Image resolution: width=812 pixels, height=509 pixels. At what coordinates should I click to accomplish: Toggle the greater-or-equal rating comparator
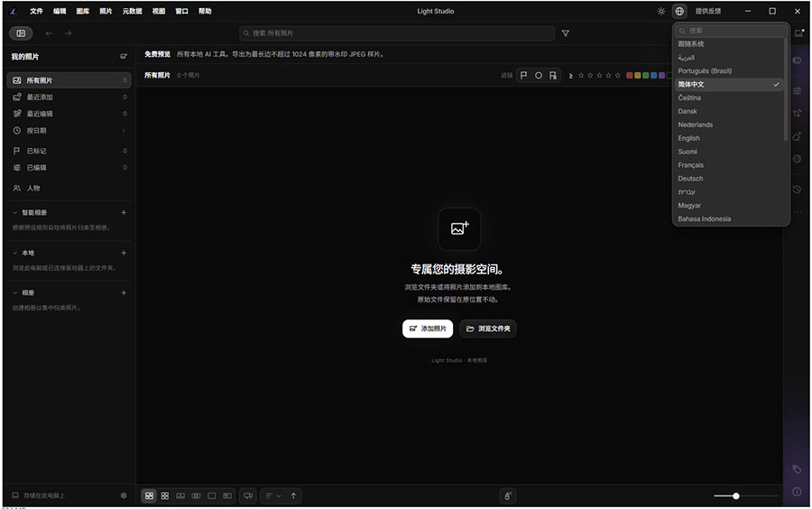click(x=571, y=76)
